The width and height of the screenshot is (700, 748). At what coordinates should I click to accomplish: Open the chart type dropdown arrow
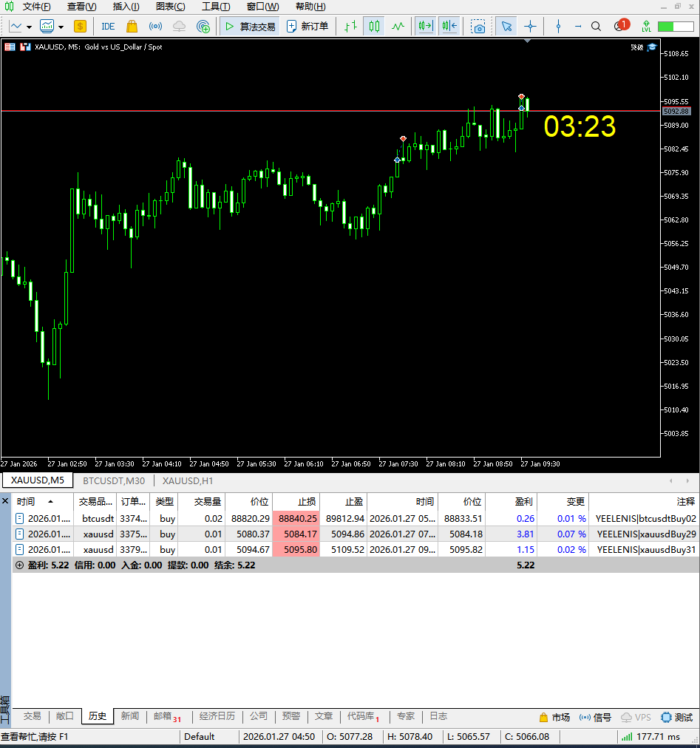(x=29, y=27)
